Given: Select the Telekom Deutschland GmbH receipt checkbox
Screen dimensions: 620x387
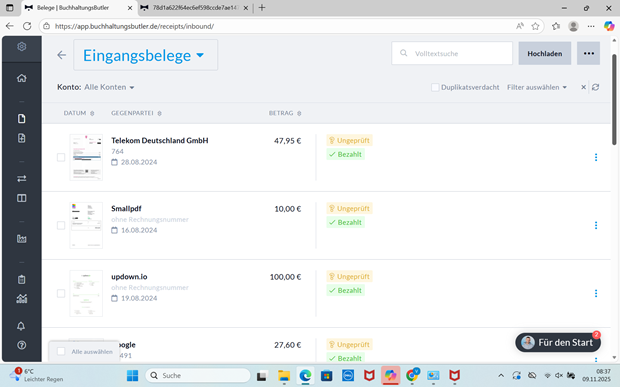Looking at the screenshot, I should point(61,157).
